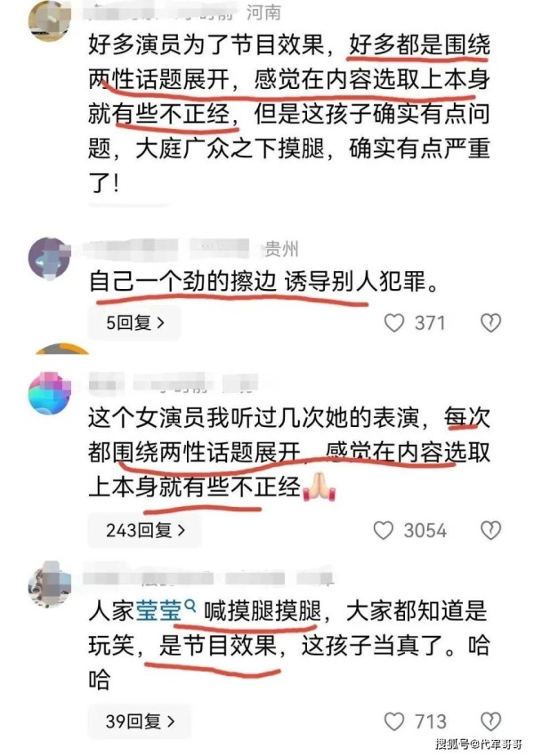
Task: Tap the comment text about 擦边
Action: click(x=263, y=282)
